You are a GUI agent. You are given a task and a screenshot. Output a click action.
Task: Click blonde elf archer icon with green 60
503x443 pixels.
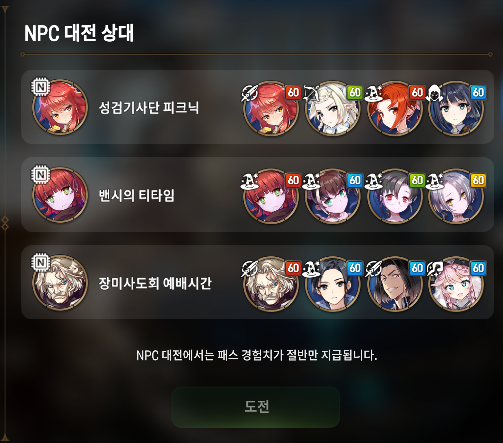pyautogui.click(x=332, y=108)
